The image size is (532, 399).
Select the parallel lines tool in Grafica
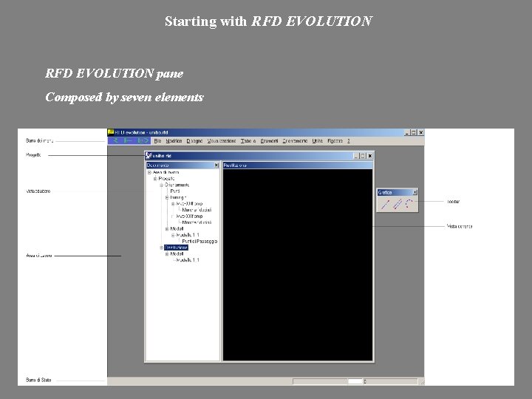coord(398,204)
